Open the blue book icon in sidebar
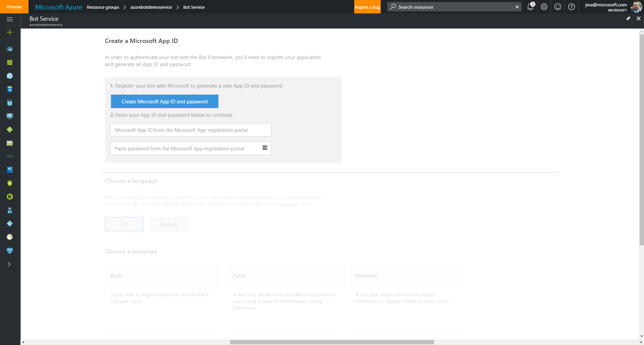644x345 pixels. coord(10,170)
